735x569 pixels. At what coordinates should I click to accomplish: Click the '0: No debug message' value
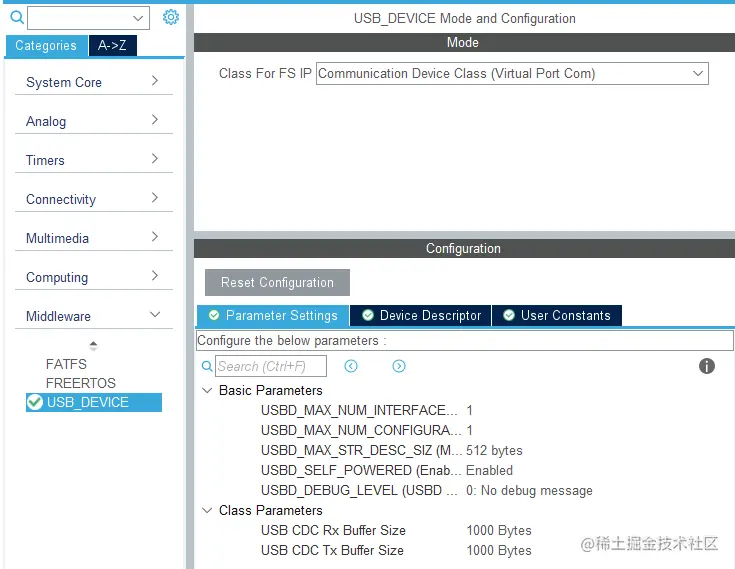529,490
